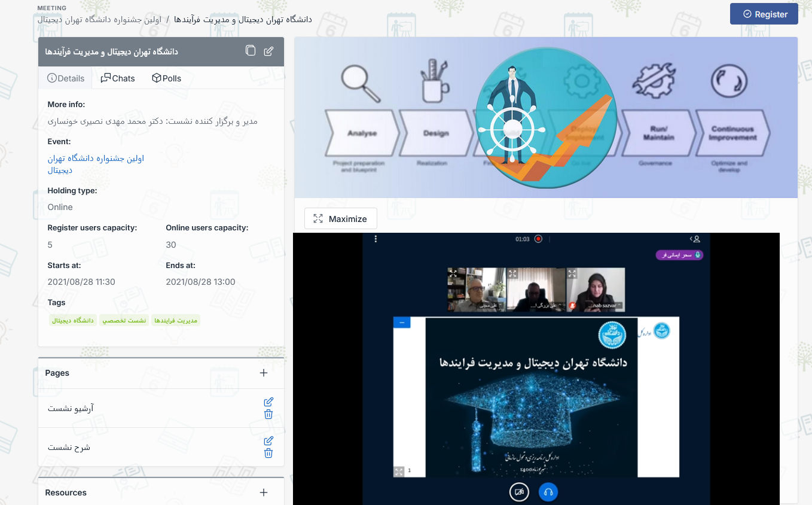
Task: Click the red recording indicator in video
Action: [x=538, y=239]
